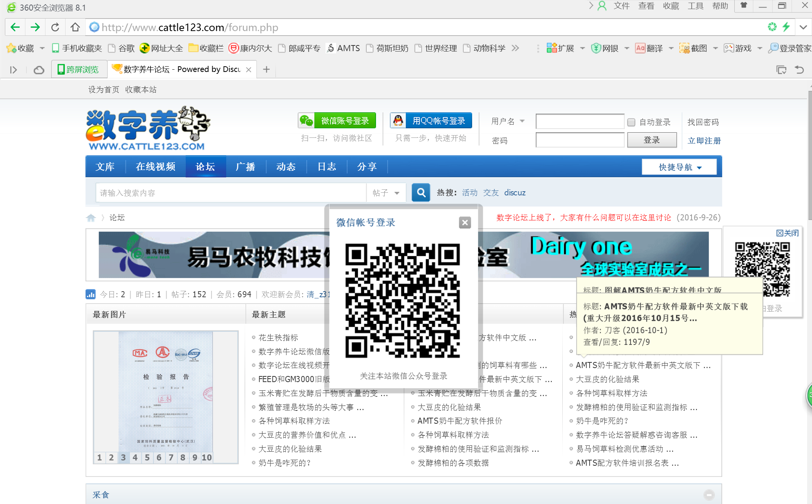Show slideshow image number 5
This screenshot has height=504, width=812.
click(147, 457)
